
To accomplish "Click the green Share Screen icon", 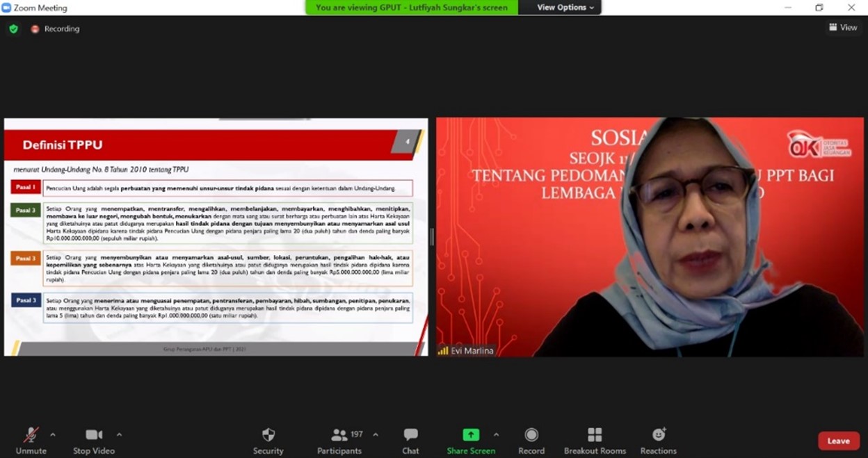I will tap(471, 435).
